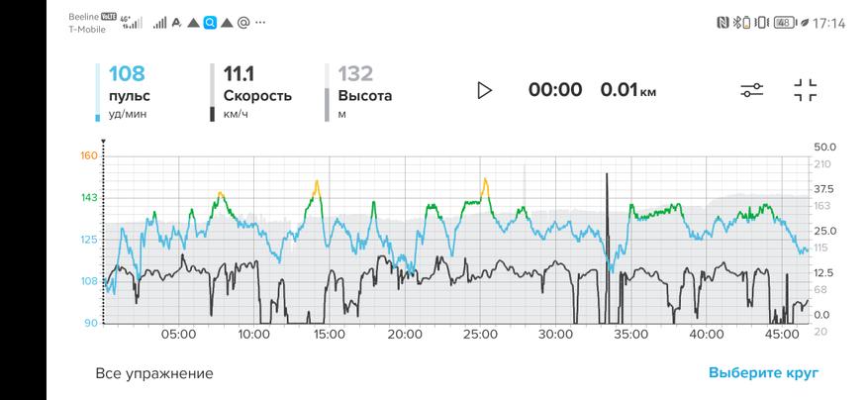Click the tall speed spike near 33:00
Screen dimensions: 868x400
click(608, 248)
